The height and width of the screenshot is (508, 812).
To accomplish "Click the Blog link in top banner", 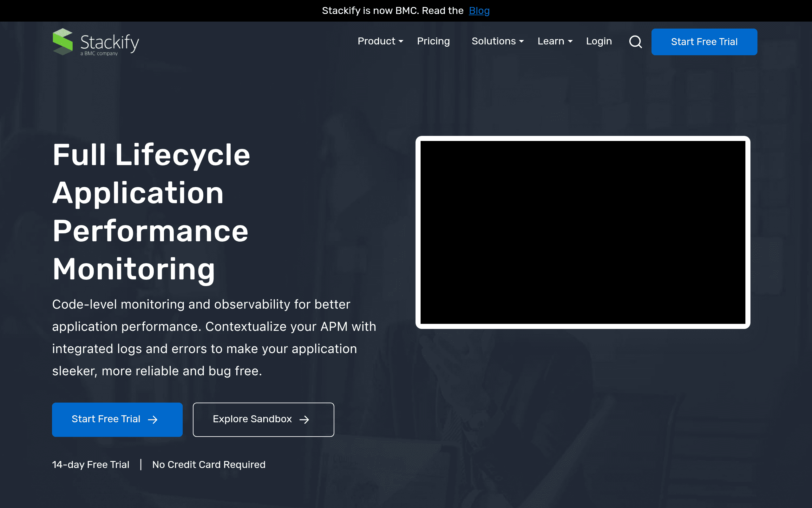I will pos(479,11).
